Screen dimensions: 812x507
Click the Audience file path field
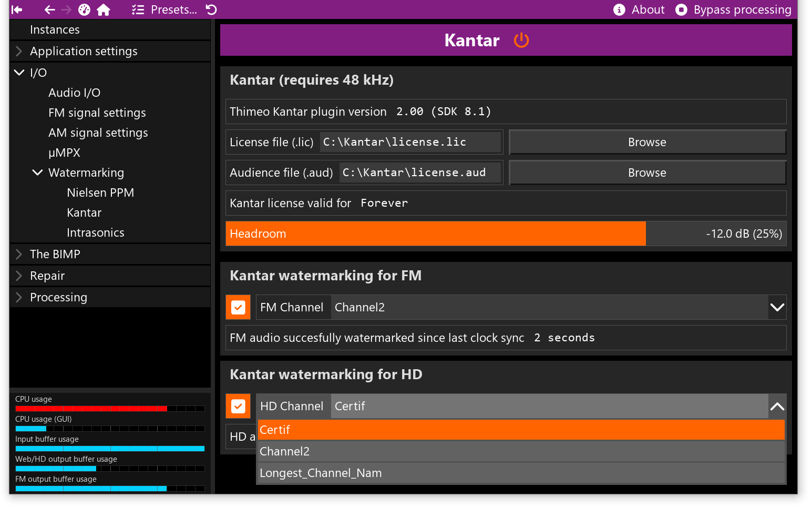point(420,173)
